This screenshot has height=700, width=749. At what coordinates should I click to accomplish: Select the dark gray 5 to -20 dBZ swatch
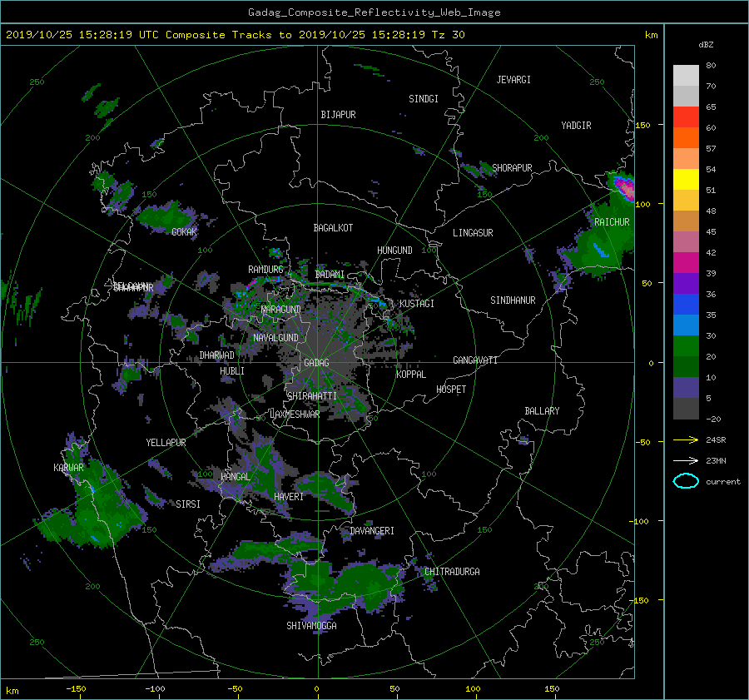pos(686,409)
